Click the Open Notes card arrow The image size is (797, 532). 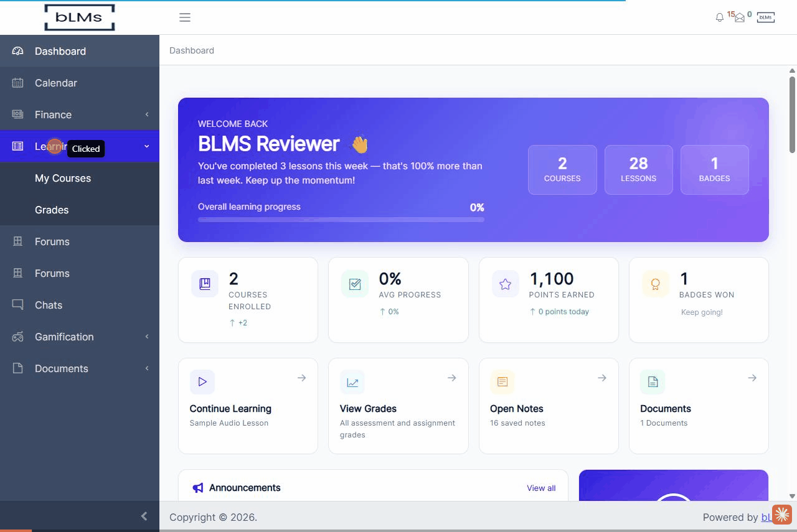coord(602,378)
